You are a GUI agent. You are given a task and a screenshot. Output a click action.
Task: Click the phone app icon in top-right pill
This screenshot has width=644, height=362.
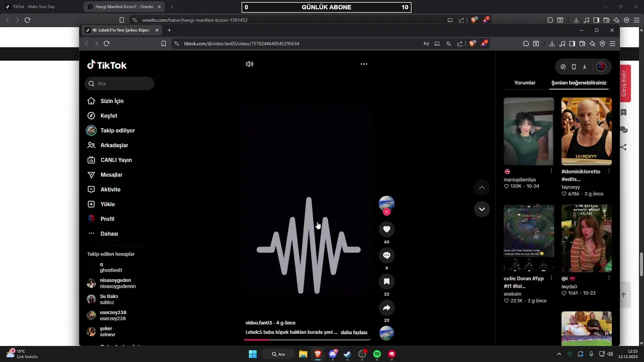574,67
